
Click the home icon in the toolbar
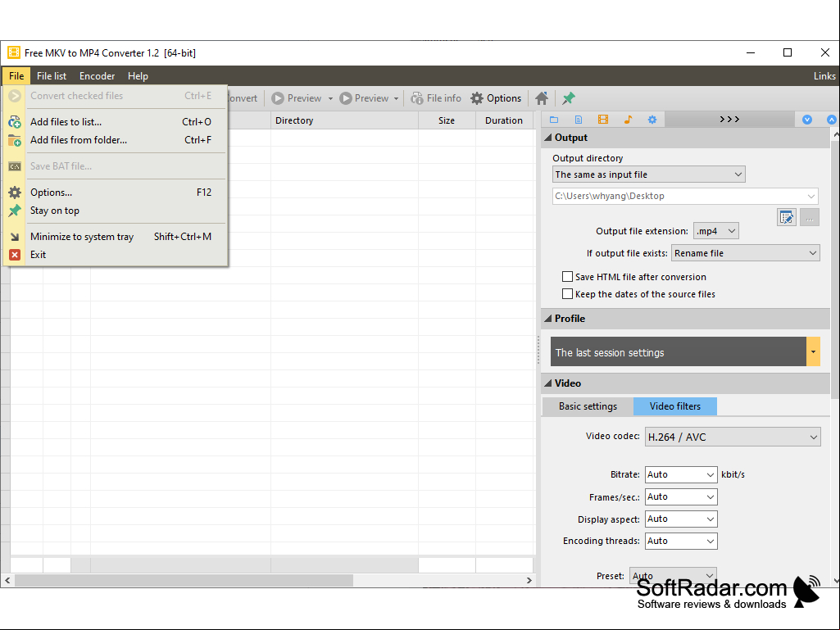tap(542, 98)
